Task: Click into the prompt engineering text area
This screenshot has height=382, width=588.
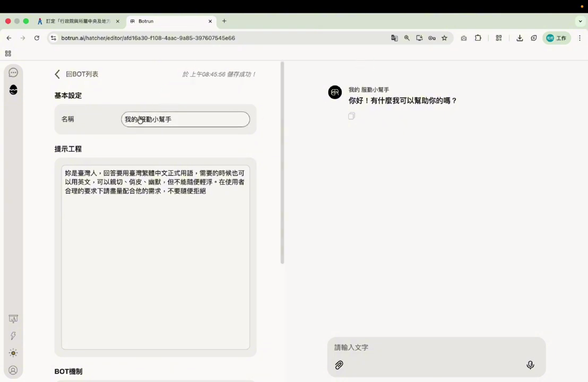Action: (155, 257)
